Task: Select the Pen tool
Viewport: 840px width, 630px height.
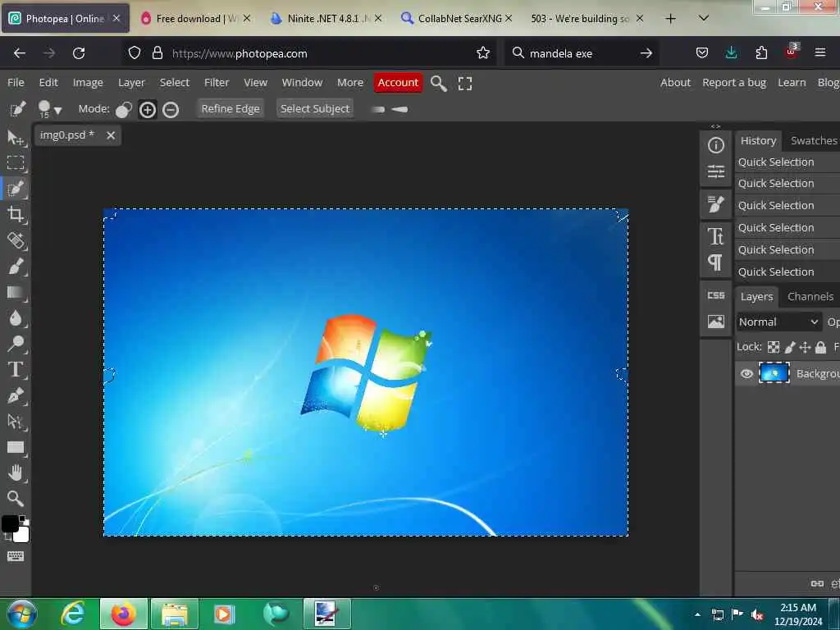Action: point(16,395)
